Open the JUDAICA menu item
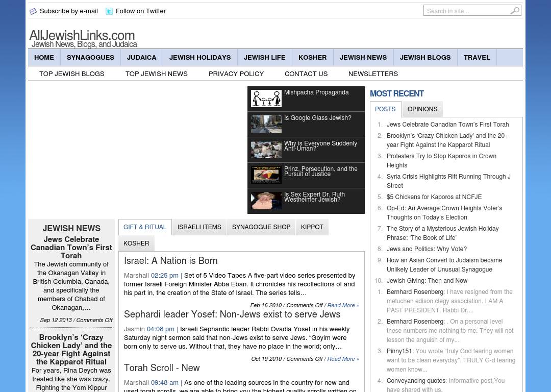This screenshot has width=551, height=392. [142, 57]
